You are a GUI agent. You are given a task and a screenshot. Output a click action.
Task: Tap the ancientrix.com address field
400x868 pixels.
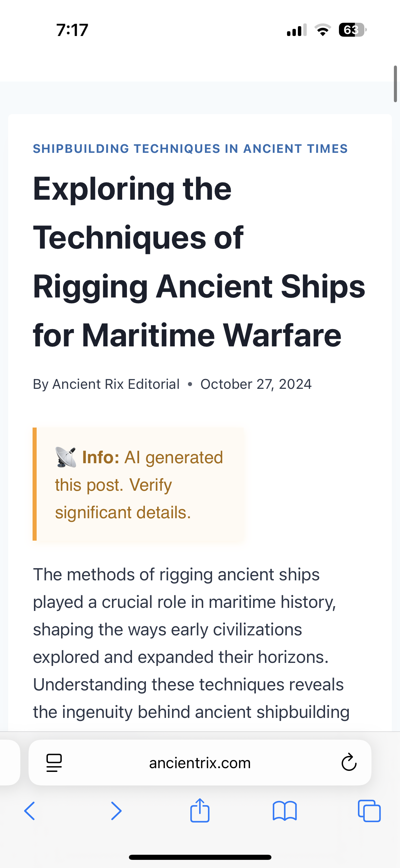click(x=200, y=763)
